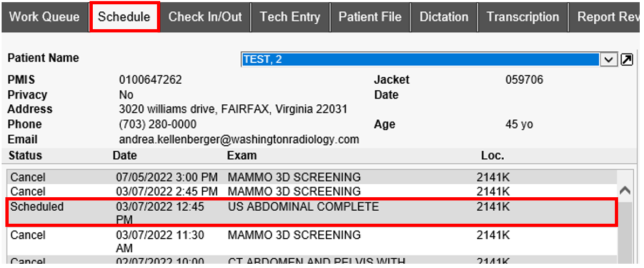Click the Patient Name field showing TEST, 2
Screen dimensions: 644x268
[x=421, y=59]
